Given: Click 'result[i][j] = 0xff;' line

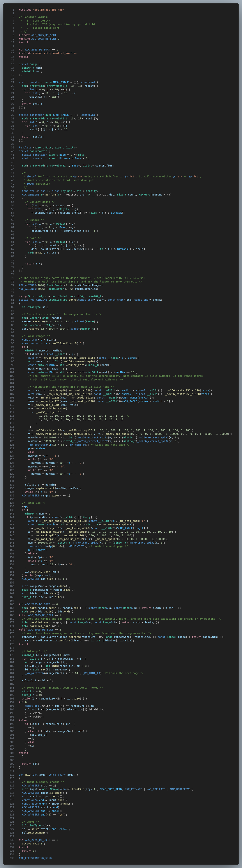Looking at the screenshot, I should (x=44, y=97).
